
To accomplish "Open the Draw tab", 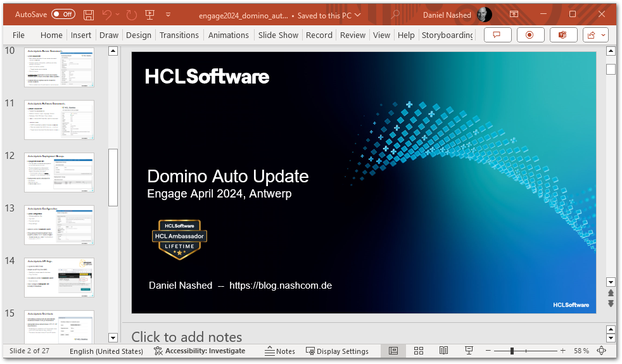I will 109,35.
